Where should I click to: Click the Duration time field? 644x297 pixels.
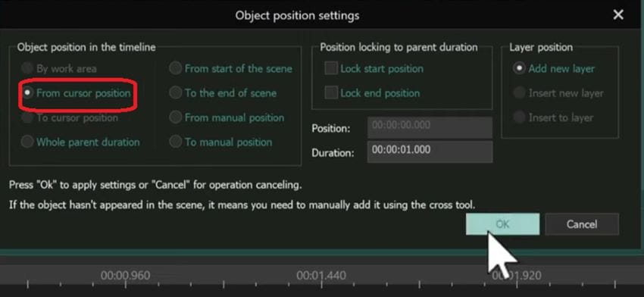click(x=430, y=152)
